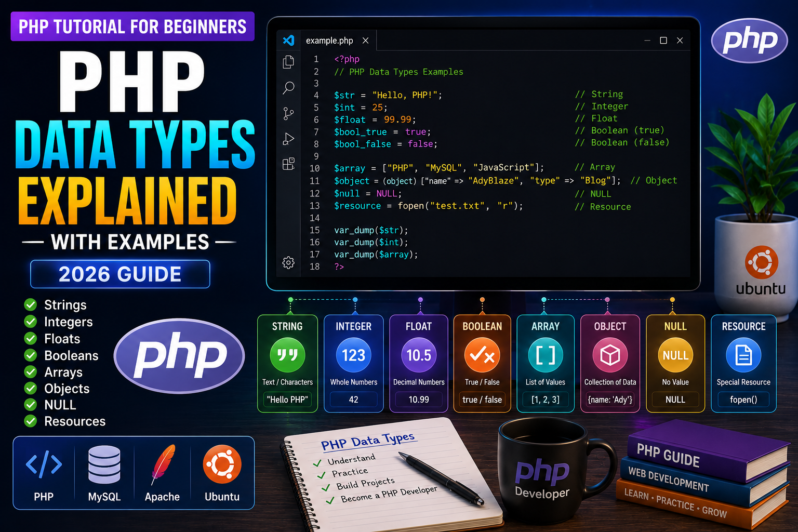
Task: Toggle the Integers checkmark
Action: [31, 322]
